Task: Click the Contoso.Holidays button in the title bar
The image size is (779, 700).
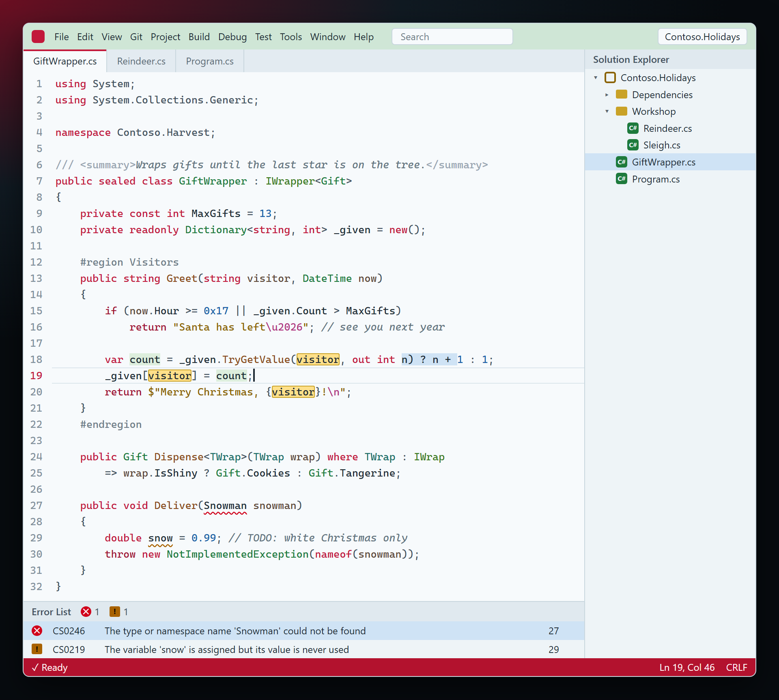Action: coord(702,37)
